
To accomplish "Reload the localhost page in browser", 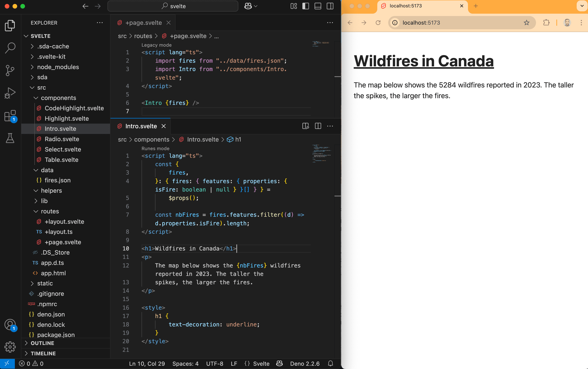I will pyautogui.click(x=378, y=23).
